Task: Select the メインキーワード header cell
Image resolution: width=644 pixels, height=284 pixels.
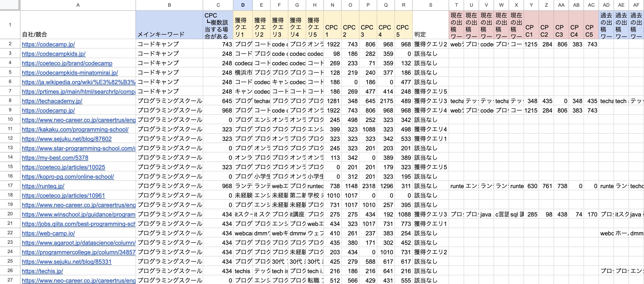Action: click(x=169, y=25)
